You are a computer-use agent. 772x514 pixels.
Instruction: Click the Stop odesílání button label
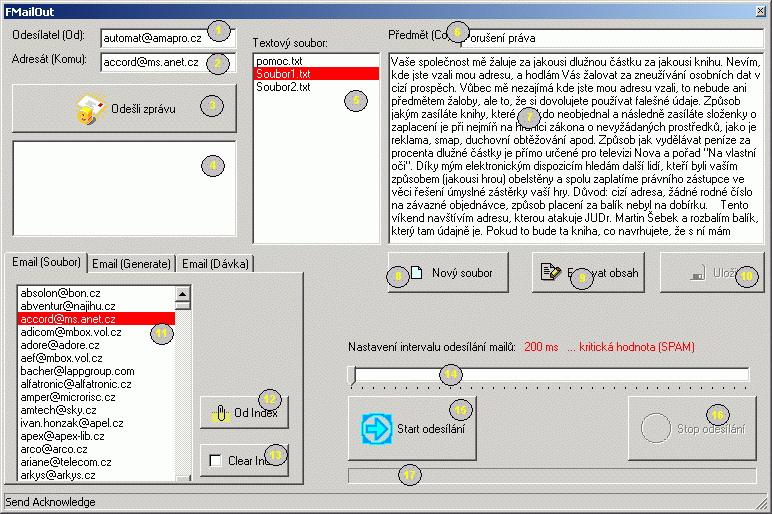[711, 429]
